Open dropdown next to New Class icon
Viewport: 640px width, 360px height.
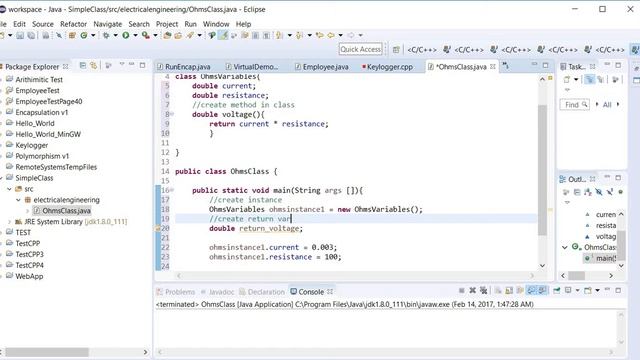(x=93, y=36)
